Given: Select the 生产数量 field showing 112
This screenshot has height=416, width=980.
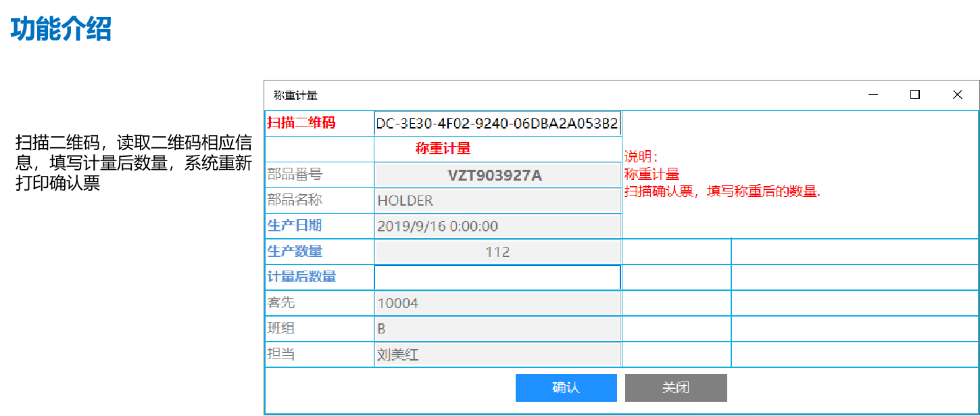Looking at the screenshot, I should pyautogui.click(x=497, y=252).
